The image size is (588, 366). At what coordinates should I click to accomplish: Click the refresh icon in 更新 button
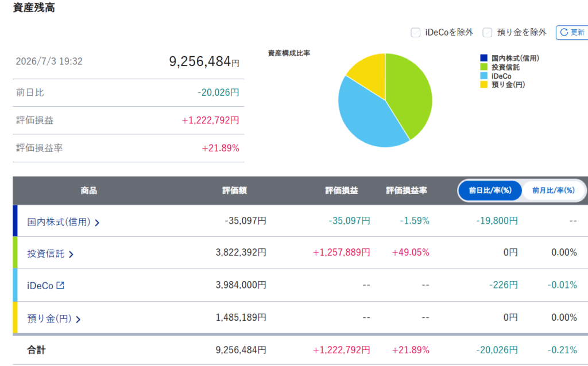[564, 33]
